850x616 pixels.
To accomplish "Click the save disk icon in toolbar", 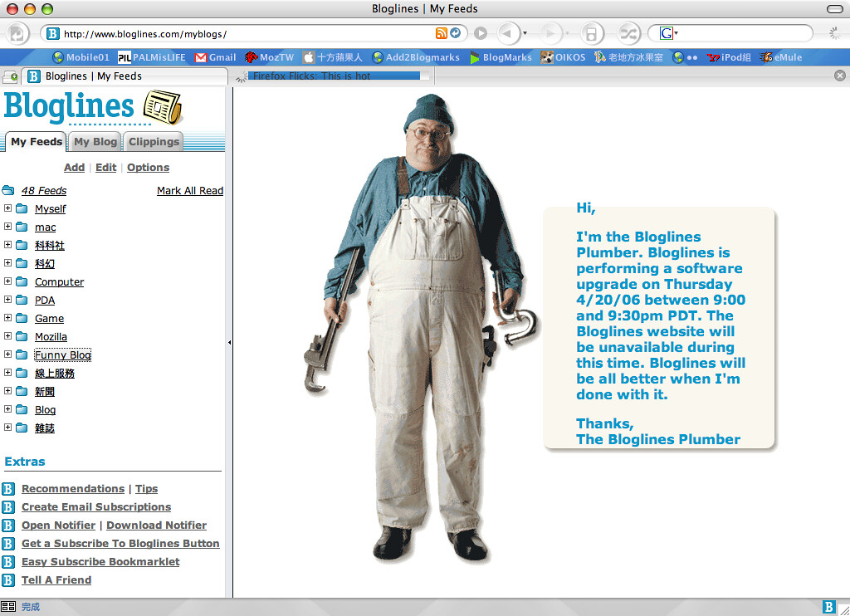I will click(591, 33).
